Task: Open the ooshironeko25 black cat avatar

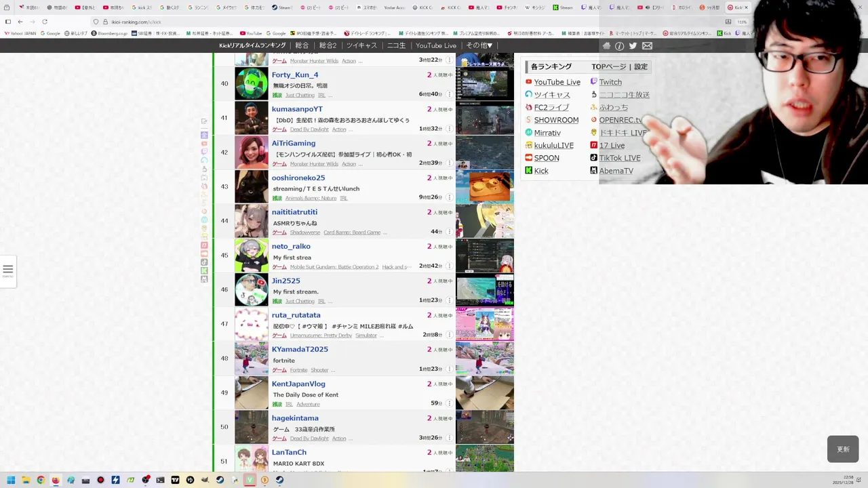Action: click(x=252, y=186)
